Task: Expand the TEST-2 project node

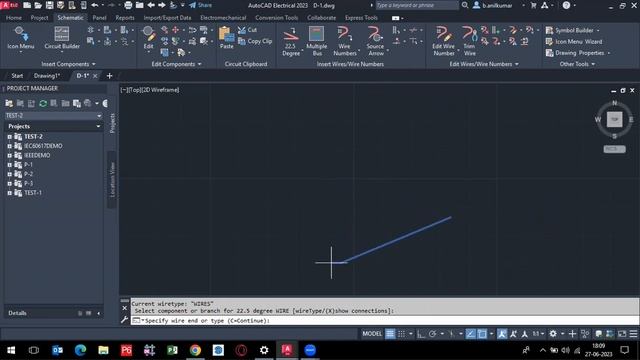Action: [9, 137]
